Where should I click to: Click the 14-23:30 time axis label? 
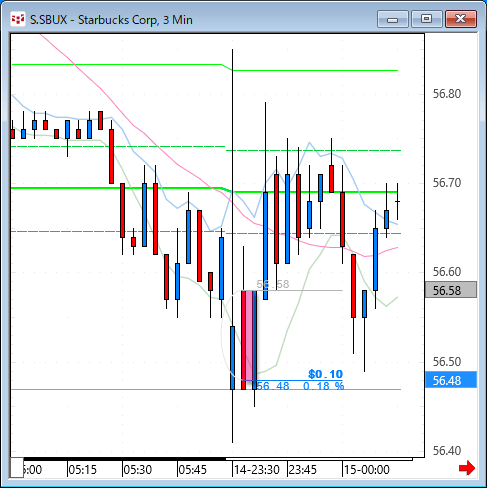tap(257, 470)
